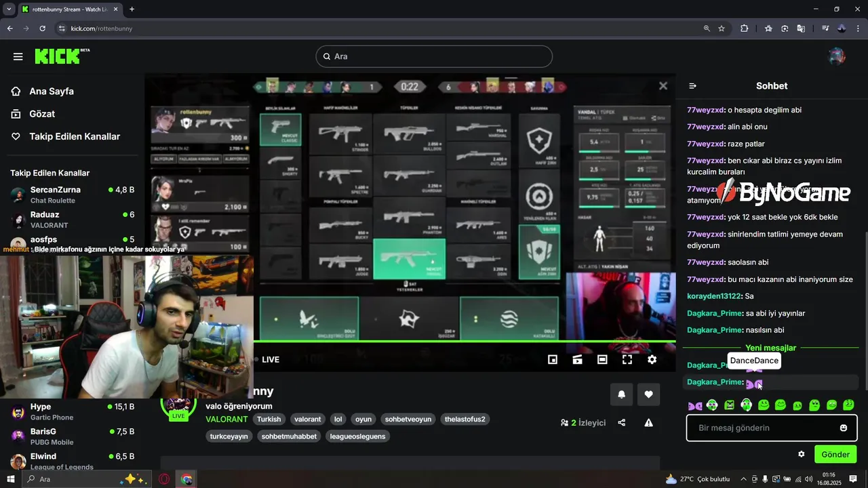
Task: Insert the angry square green emote
Action: (729, 405)
